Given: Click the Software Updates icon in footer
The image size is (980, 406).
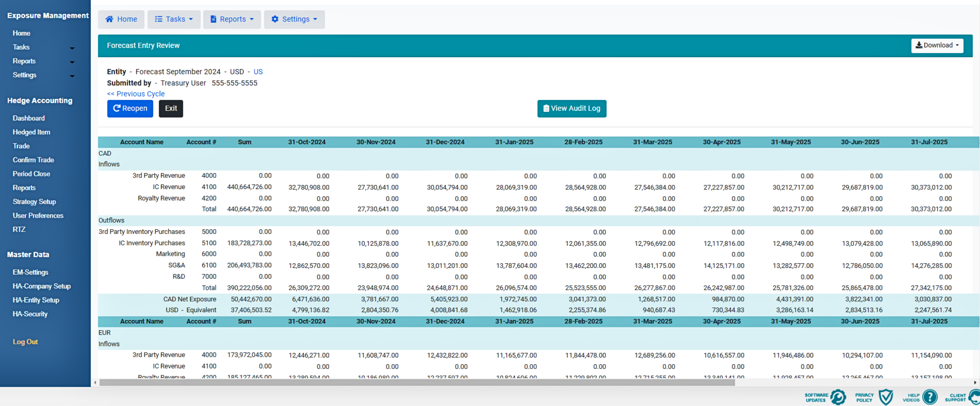Looking at the screenshot, I should [x=838, y=397].
